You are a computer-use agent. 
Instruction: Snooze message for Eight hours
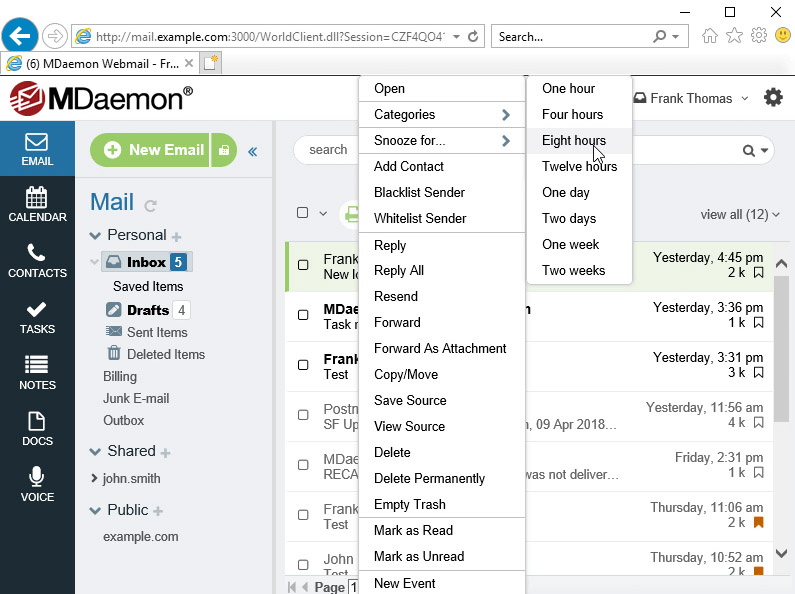580,140
